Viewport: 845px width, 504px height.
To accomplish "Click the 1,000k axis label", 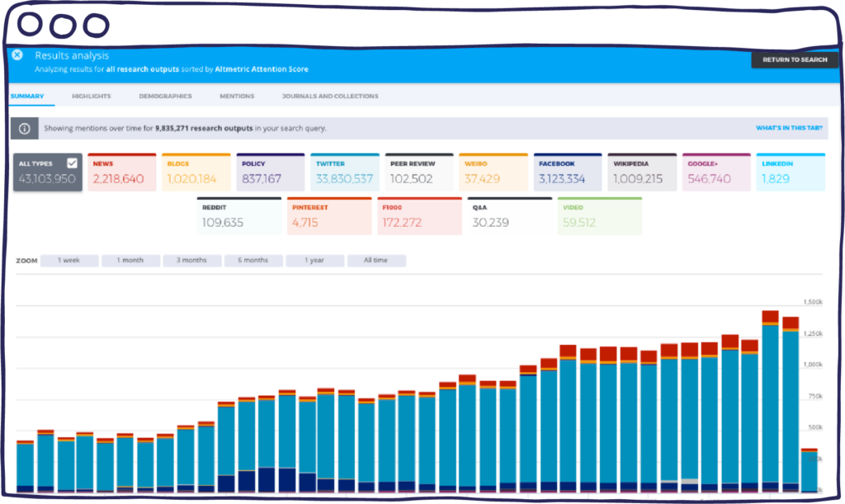I will coord(813,365).
